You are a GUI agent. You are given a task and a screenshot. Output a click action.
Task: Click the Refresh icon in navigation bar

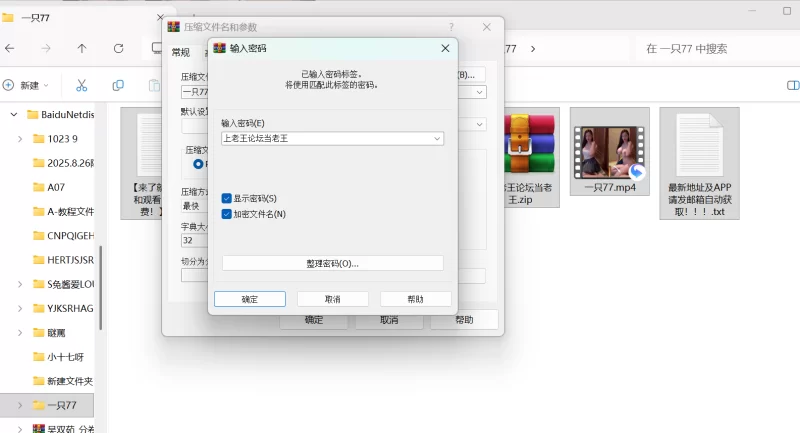(x=119, y=48)
